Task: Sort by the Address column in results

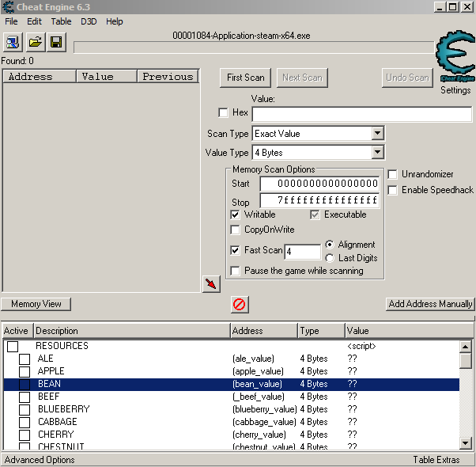Action: point(40,77)
